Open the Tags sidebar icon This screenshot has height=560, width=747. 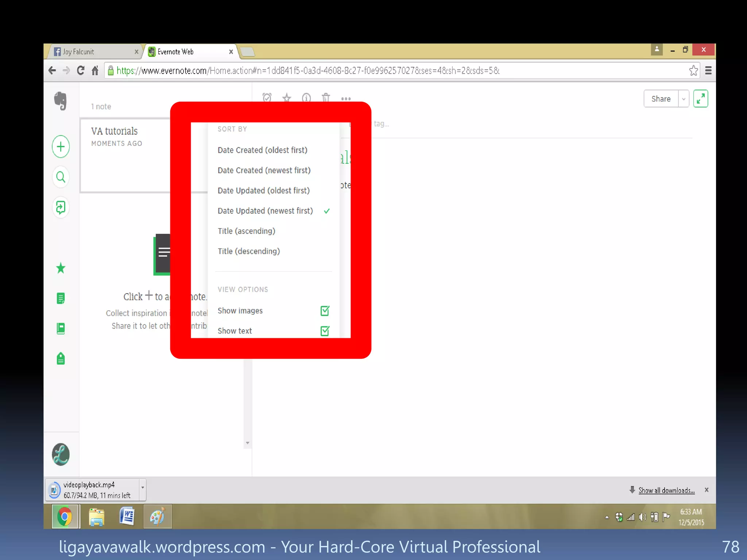pos(61,359)
